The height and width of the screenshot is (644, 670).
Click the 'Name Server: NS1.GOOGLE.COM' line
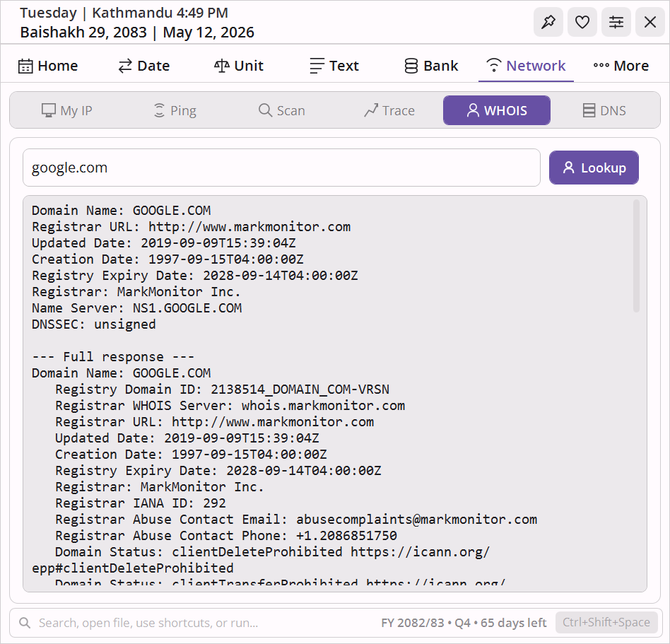click(136, 308)
